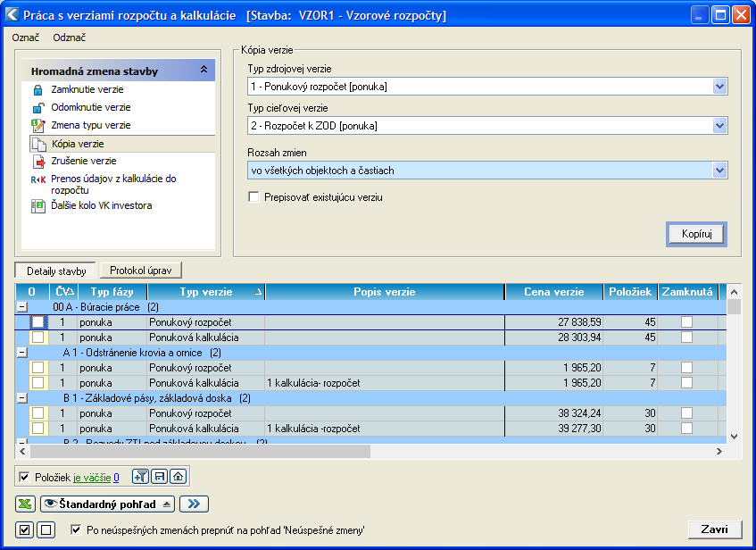Click the '1 kalkulácia- rozpočet' description cell
This screenshot has height=550, width=756.
pos(385,383)
